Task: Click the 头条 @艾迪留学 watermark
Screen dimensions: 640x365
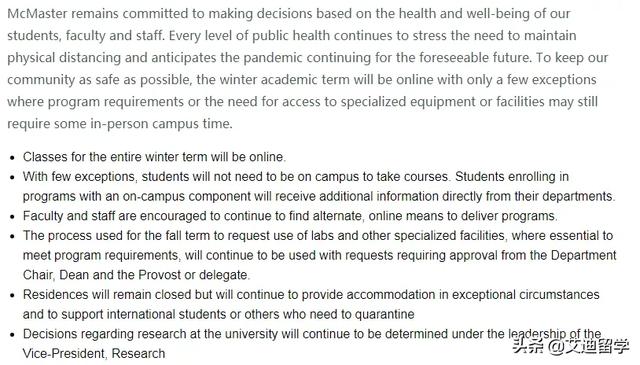Action: pos(571,347)
